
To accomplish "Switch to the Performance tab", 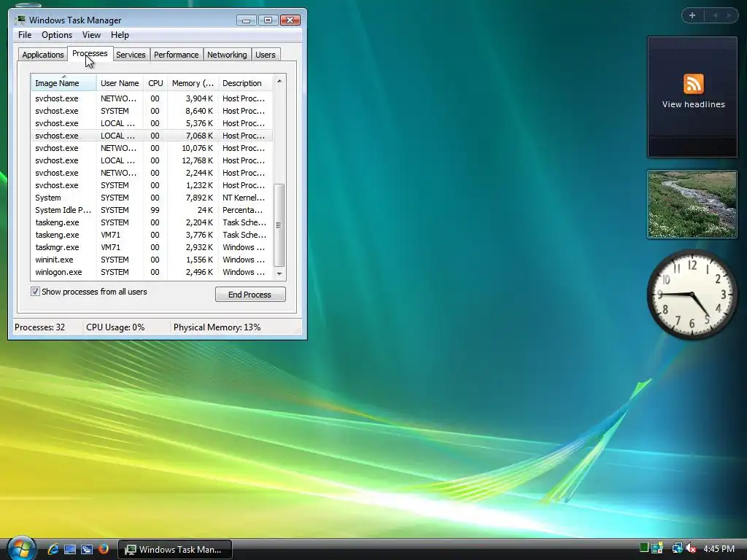I will (177, 55).
